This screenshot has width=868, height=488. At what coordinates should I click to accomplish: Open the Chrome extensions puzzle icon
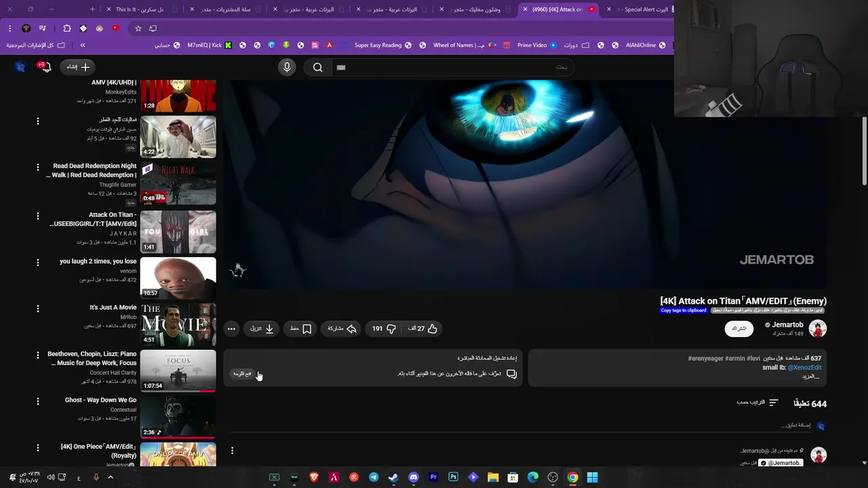pyautogui.click(x=66, y=28)
